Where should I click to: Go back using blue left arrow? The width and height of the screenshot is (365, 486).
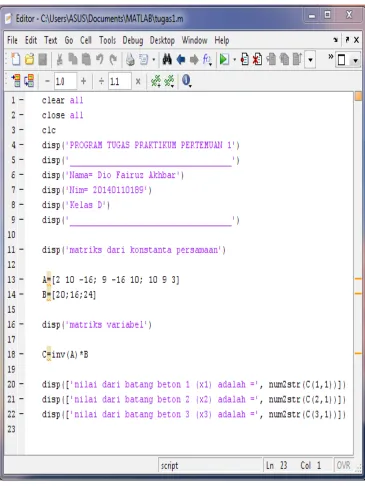pyautogui.click(x=181, y=60)
